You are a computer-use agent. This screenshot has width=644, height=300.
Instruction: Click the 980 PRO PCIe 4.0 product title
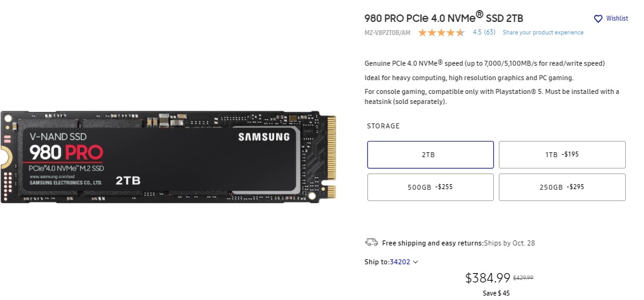(x=444, y=17)
